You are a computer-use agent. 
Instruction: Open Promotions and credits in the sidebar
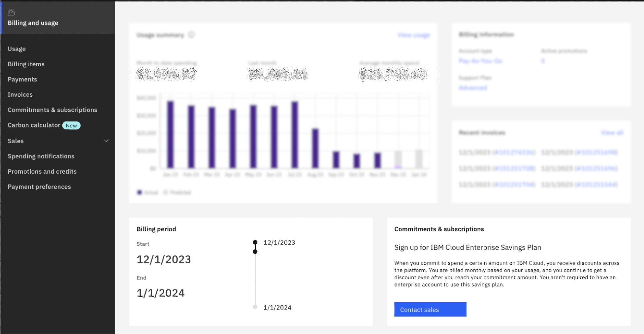pyautogui.click(x=42, y=171)
